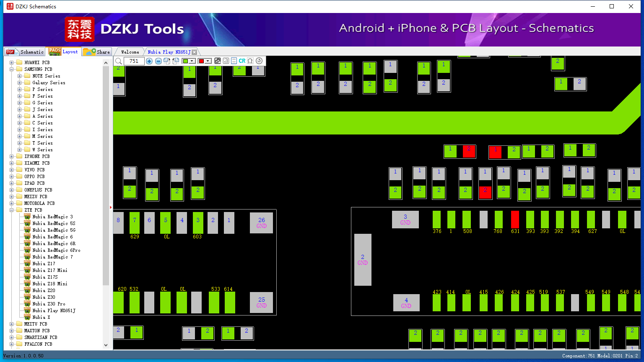Select the T Series folder
The width and height of the screenshot is (644, 362).
pyautogui.click(x=42, y=143)
